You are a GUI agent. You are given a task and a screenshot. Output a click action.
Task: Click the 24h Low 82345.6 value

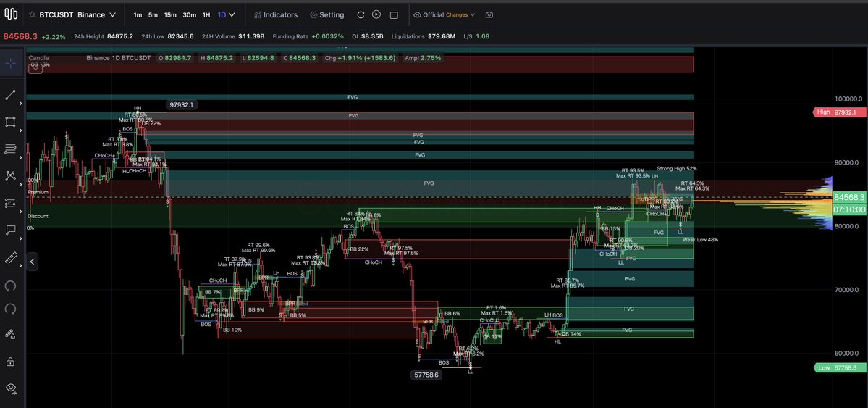[180, 36]
